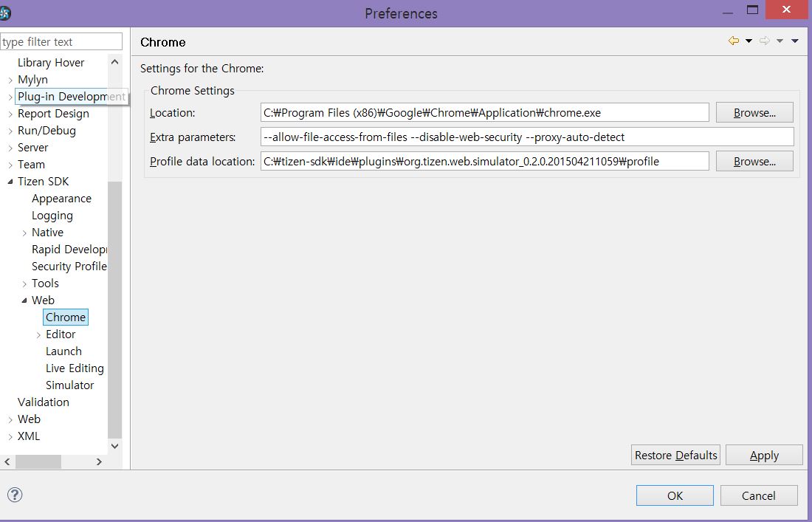Select the XML category
The width and height of the screenshot is (812, 522).
pyautogui.click(x=29, y=436)
